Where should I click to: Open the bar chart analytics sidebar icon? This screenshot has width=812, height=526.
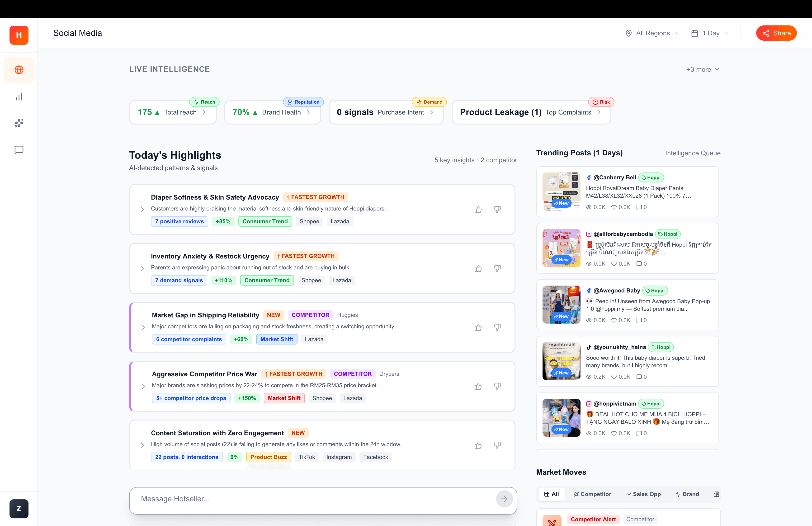point(19,97)
